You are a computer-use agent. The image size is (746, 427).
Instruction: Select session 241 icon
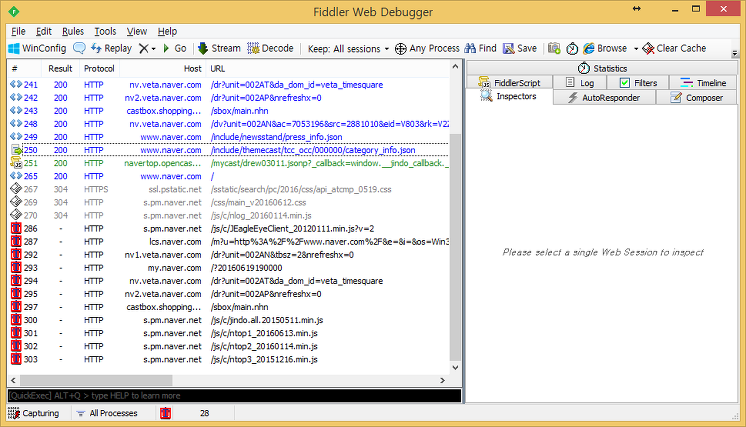tap(16, 85)
